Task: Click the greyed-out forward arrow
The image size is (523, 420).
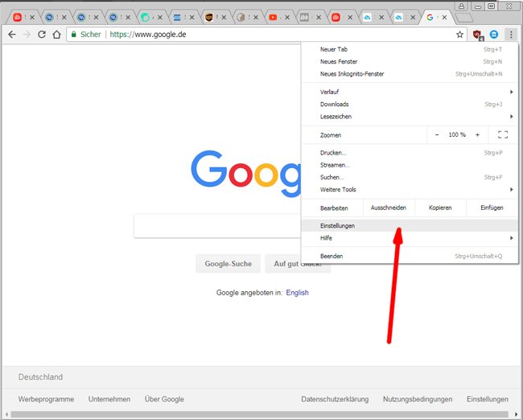Action: [27, 35]
